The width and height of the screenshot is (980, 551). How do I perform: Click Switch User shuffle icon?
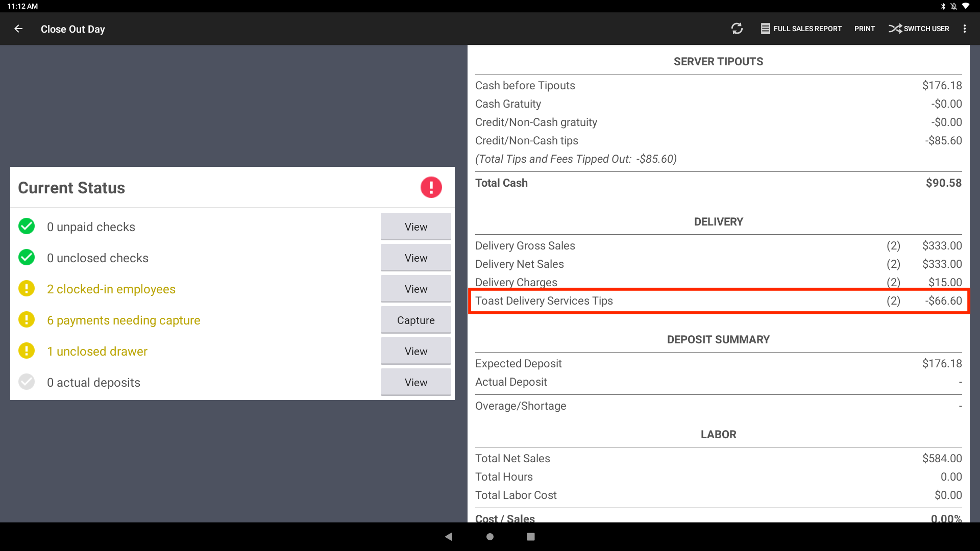pyautogui.click(x=895, y=29)
